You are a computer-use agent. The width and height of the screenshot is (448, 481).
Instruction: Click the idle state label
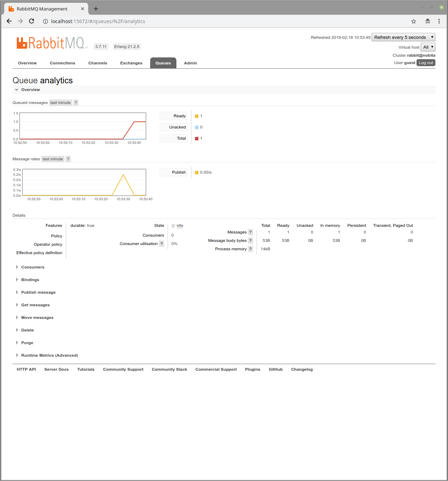(x=180, y=226)
